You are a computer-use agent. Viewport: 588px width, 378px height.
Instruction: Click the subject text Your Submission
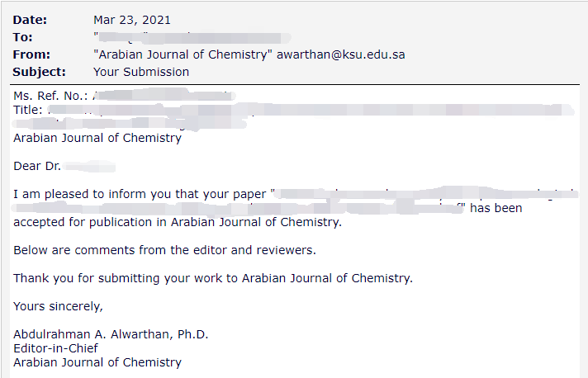(x=141, y=72)
